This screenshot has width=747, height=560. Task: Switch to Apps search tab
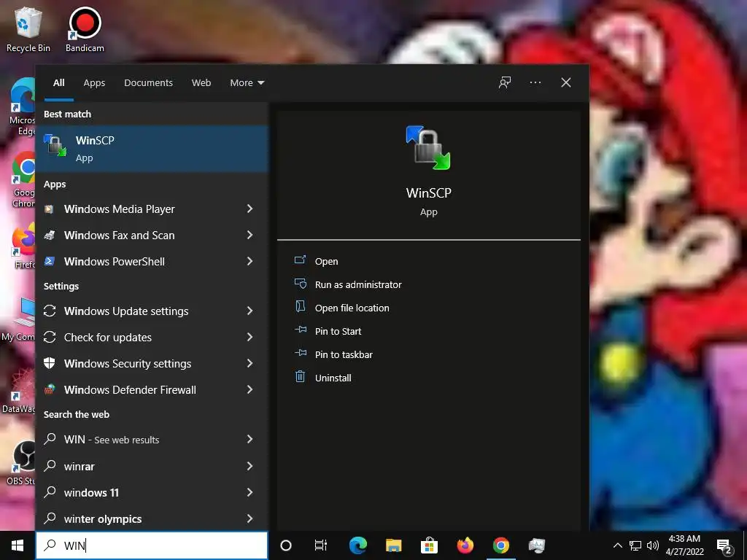coord(94,83)
